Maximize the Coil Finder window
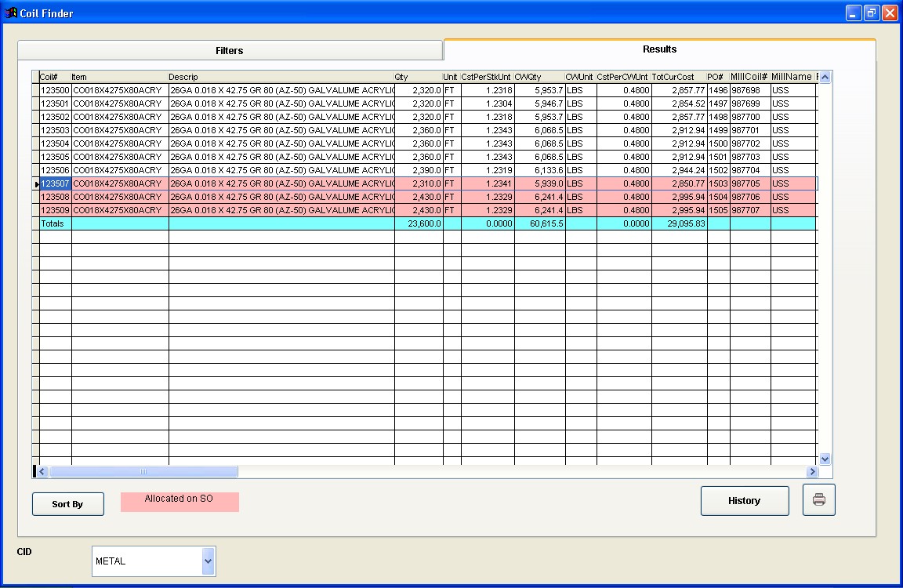903x588 pixels. click(x=872, y=13)
